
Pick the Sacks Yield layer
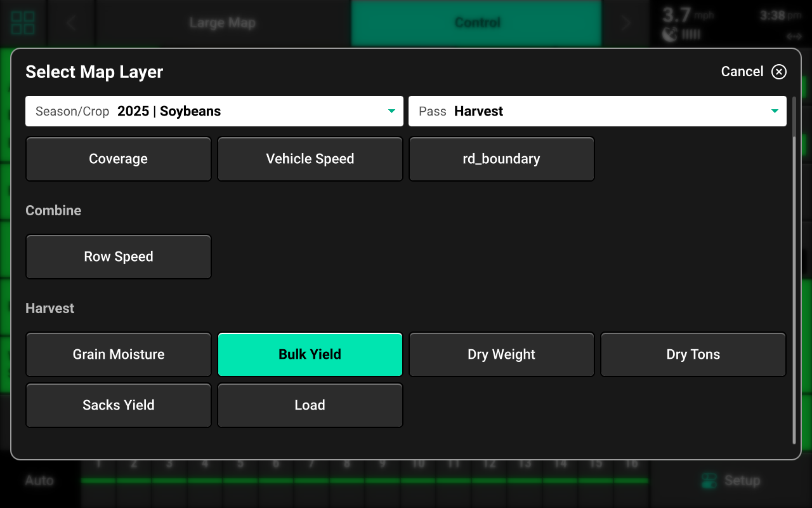coord(119,405)
